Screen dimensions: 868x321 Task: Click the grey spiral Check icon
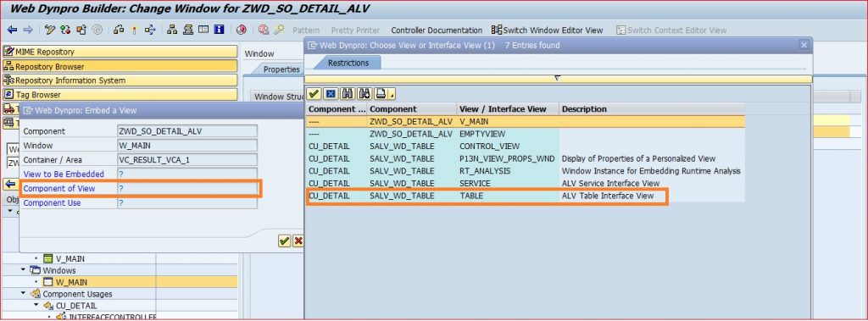[97, 30]
